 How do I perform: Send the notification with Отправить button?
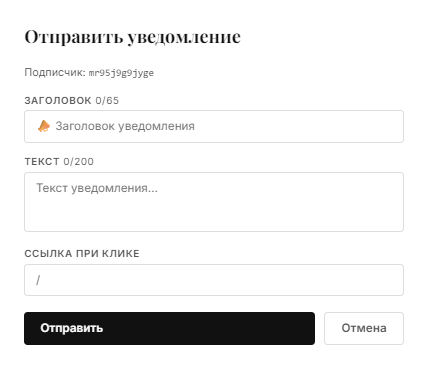pyautogui.click(x=169, y=328)
